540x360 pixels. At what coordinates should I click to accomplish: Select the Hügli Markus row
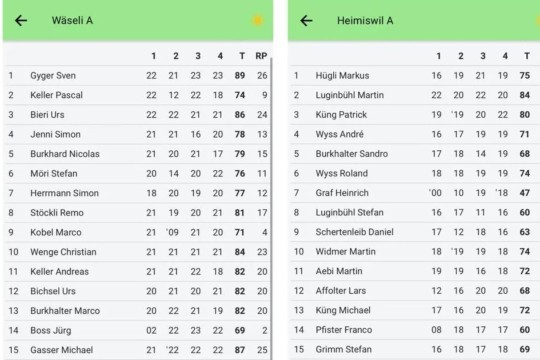[x=414, y=75]
